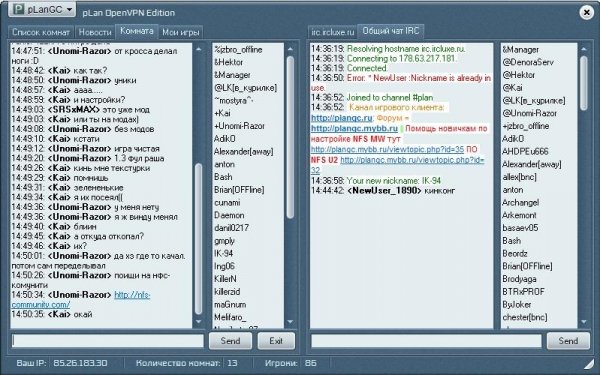Click the IP value 85.26.183.30

[80, 363]
